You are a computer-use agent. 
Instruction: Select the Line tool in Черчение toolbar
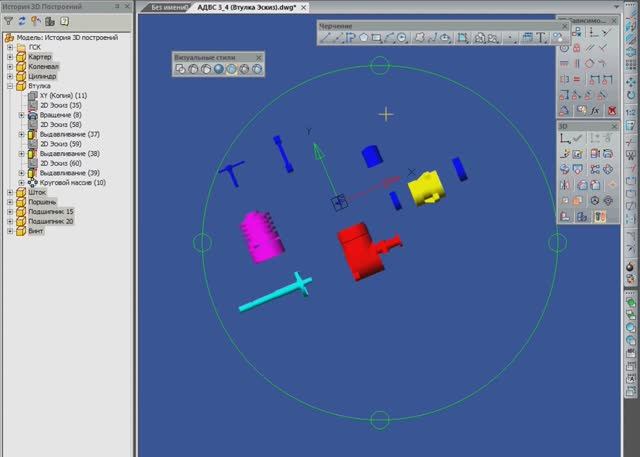pyautogui.click(x=325, y=38)
